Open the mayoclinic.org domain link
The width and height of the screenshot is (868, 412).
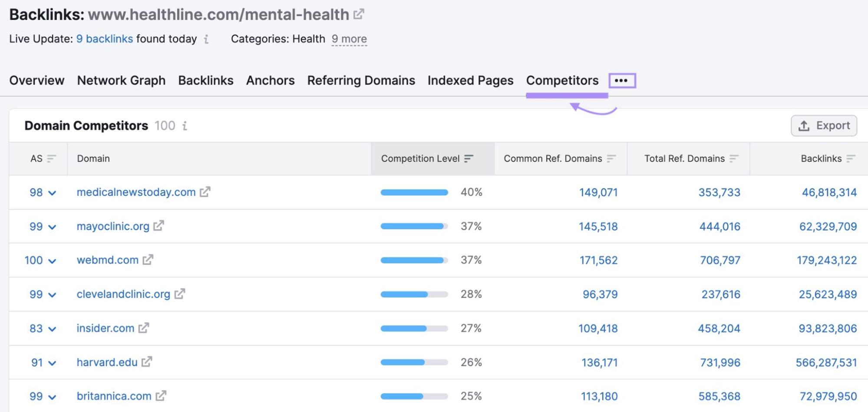click(x=112, y=226)
